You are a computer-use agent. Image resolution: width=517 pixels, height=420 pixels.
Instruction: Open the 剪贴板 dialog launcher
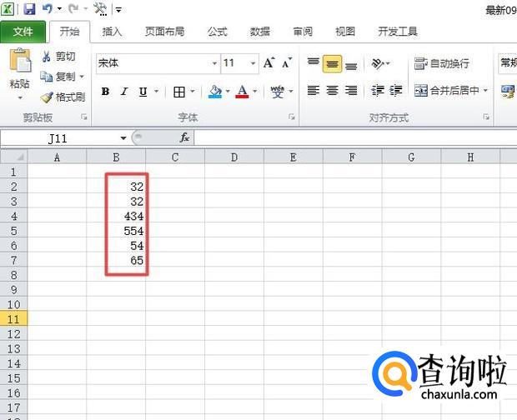[x=84, y=117]
